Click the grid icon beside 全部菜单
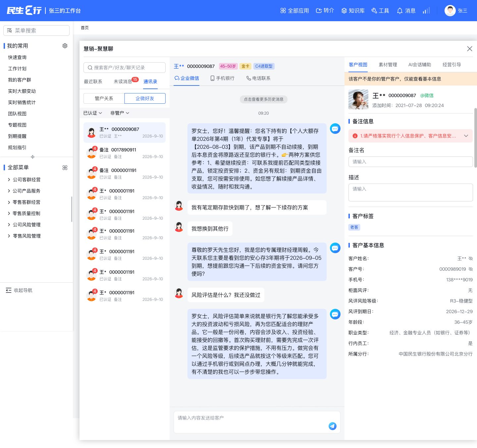 pyautogui.click(x=65, y=168)
